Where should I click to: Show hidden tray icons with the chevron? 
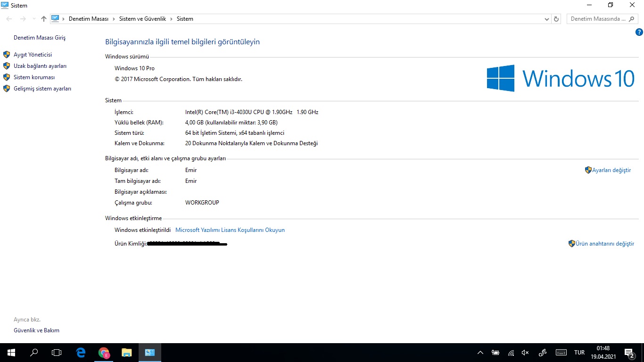click(x=480, y=353)
